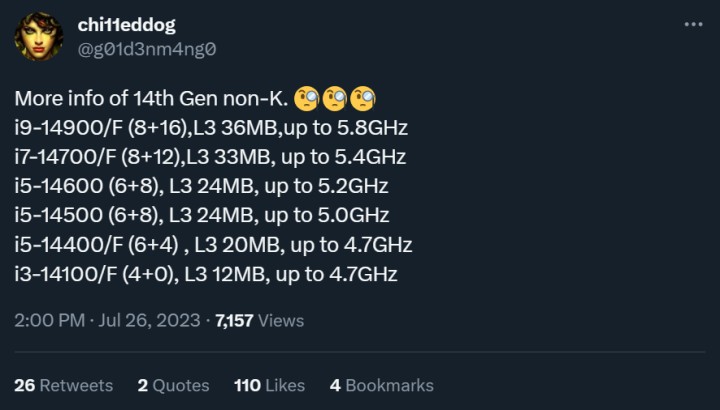This screenshot has width=720, height=410.
Task: Click the chi11eddog profile avatar
Action: pos(38,36)
